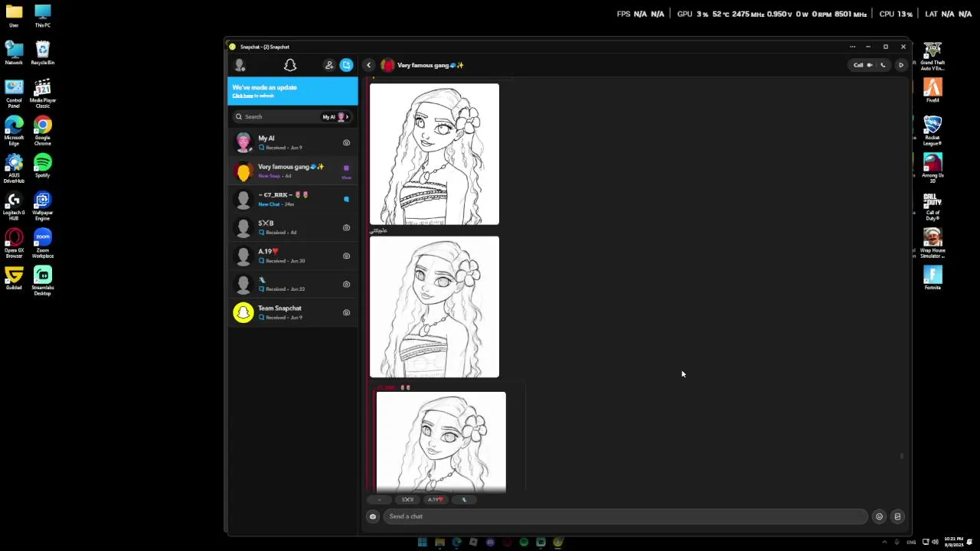Open the snap play button in header

click(x=900, y=65)
